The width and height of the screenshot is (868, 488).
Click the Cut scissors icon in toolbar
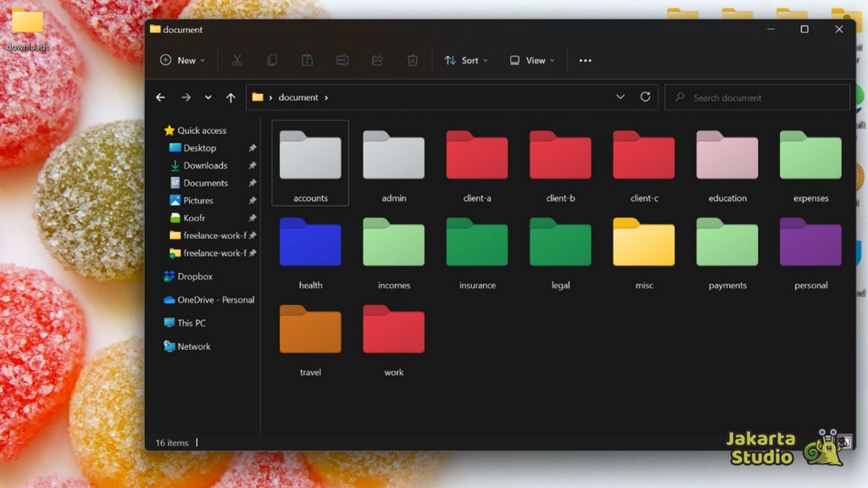point(237,60)
